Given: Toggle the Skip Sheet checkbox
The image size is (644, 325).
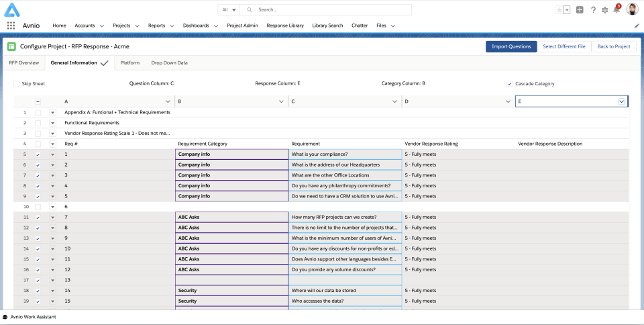Looking at the screenshot, I should (x=16, y=84).
